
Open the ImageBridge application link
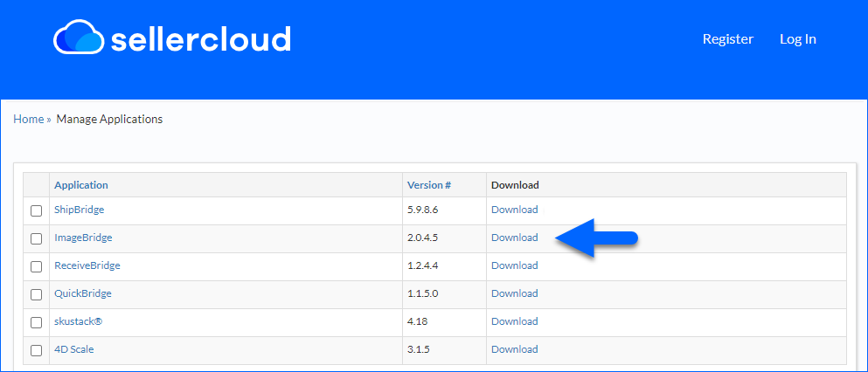click(83, 238)
